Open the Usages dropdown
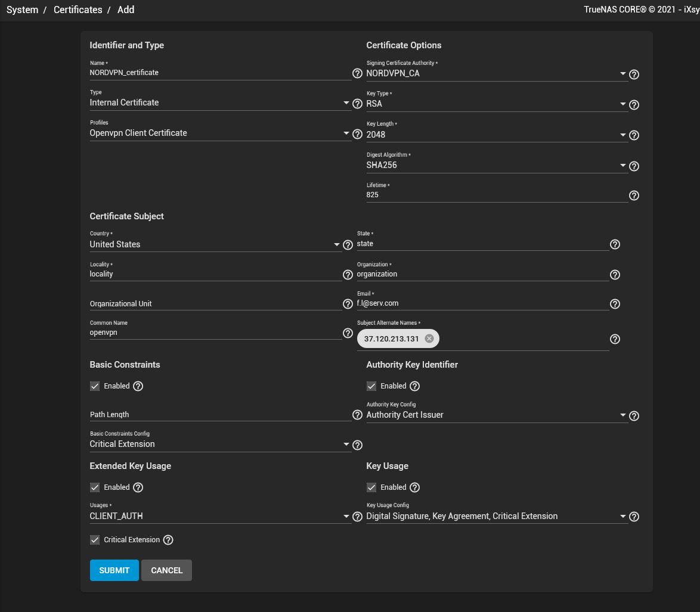 220,516
